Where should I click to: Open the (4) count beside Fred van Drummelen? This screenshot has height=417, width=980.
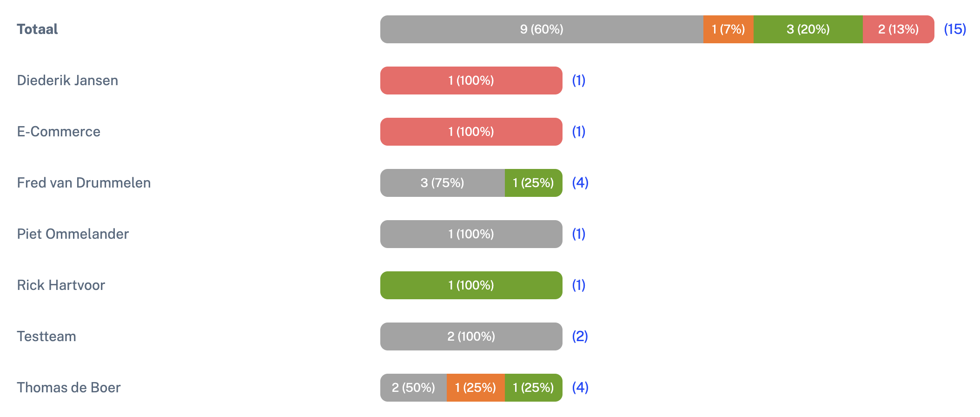coord(580,183)
